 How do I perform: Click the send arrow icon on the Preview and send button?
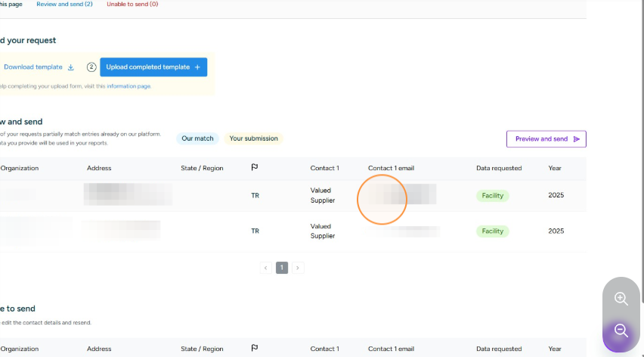[576, 139]
